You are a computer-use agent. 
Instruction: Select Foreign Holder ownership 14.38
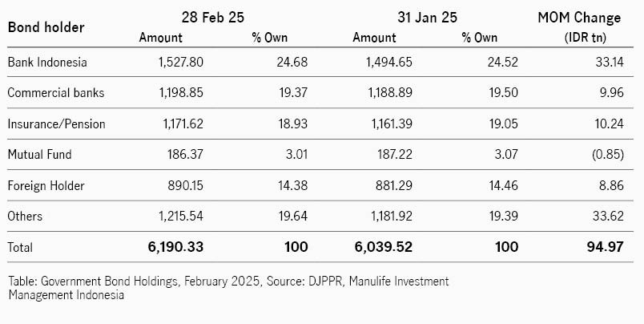pos(293,185)
